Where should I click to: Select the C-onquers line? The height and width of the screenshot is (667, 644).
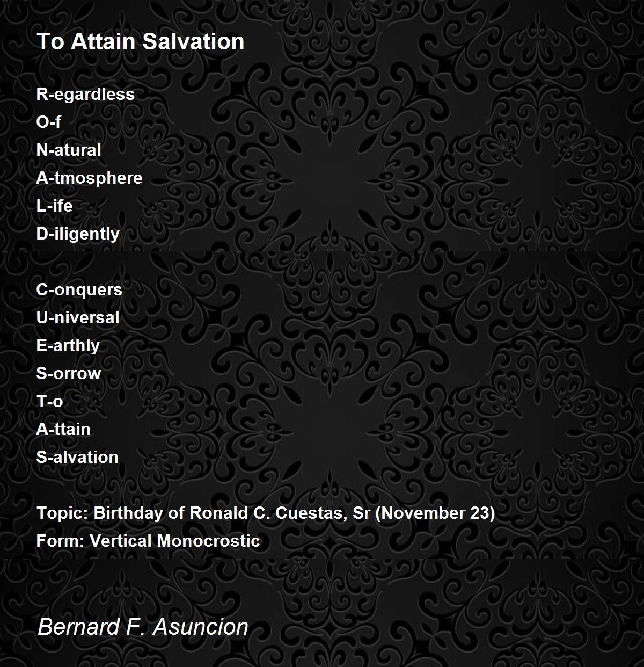click(79, 289)
